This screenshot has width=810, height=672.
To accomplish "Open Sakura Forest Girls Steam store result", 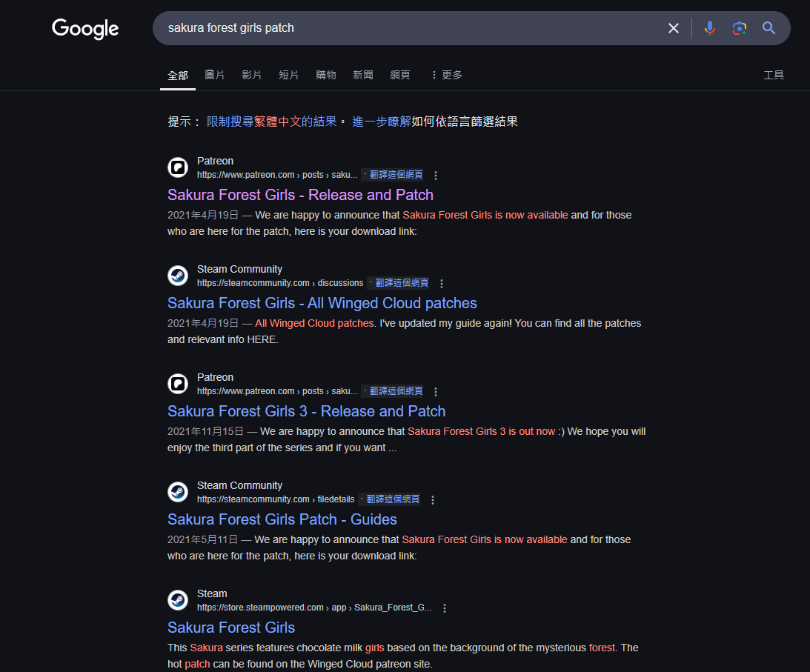I will [x=231, y=628].
